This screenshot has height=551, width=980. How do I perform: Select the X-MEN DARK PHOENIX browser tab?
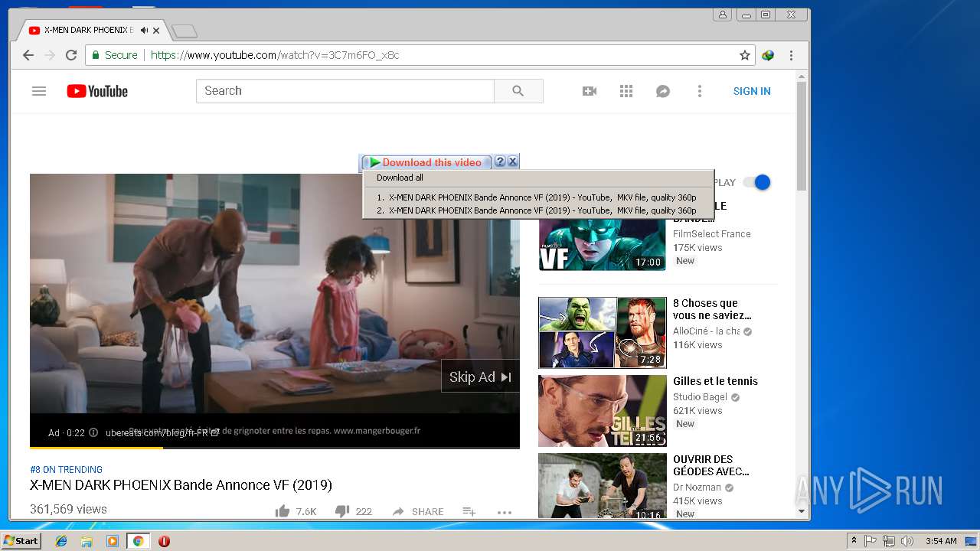tap(92, 31)
